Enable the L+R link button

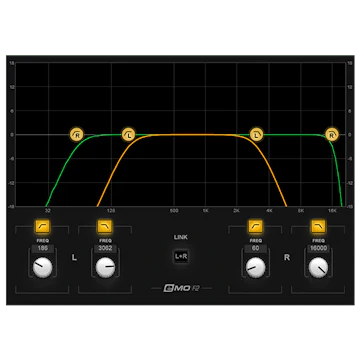tap(181, 256)
